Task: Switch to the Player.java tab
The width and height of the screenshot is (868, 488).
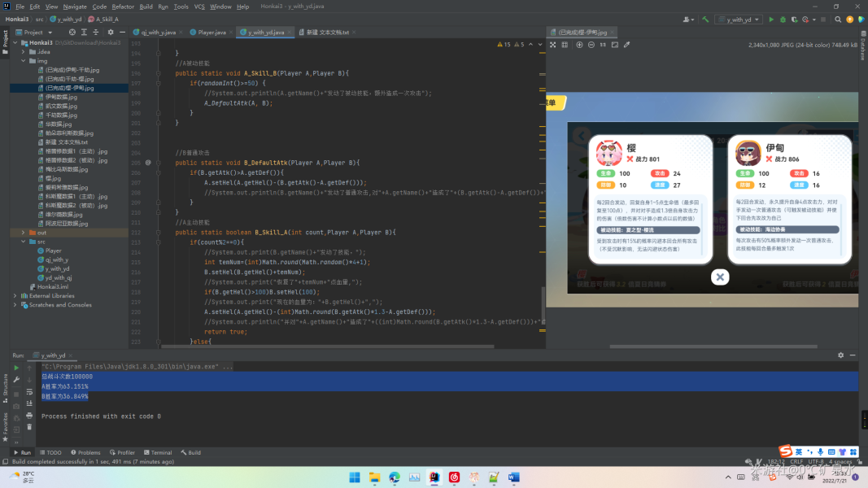Action: [211, 32]
